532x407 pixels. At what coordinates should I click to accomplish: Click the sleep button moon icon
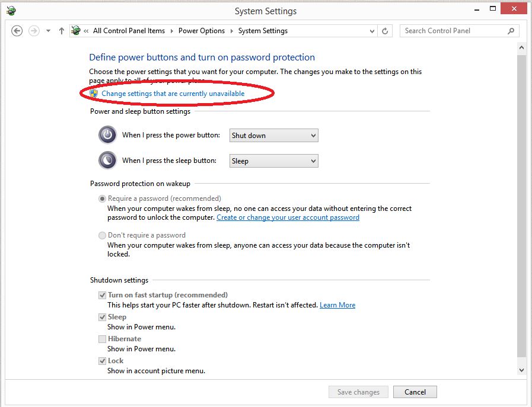[x=107, y=161]
